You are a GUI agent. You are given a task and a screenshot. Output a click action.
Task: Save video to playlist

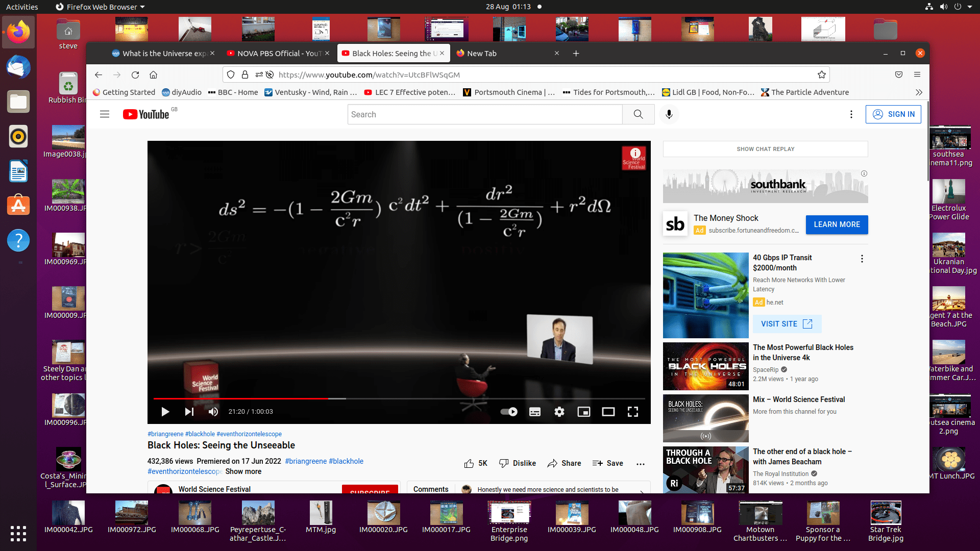click(607, 463)
